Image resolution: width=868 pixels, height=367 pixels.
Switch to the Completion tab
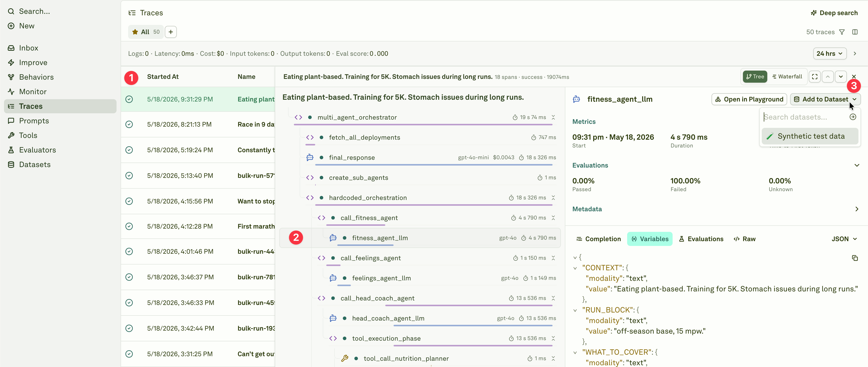(x=599, y=239)
